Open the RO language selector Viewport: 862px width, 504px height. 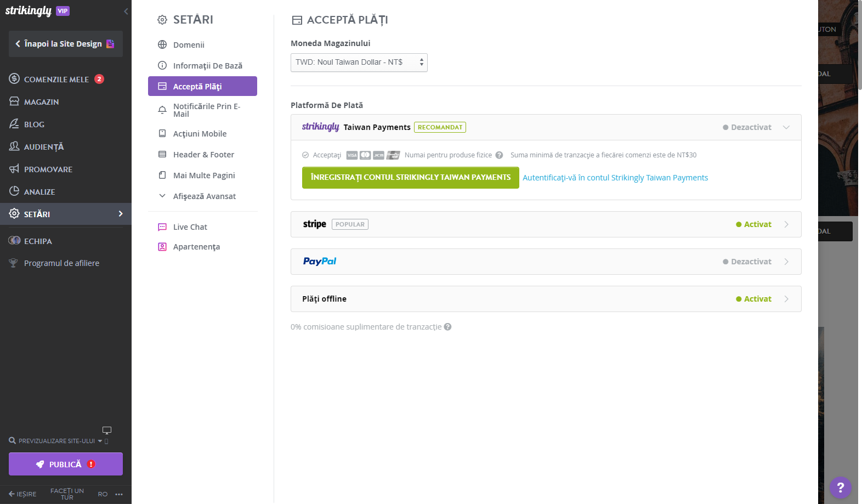103,494
